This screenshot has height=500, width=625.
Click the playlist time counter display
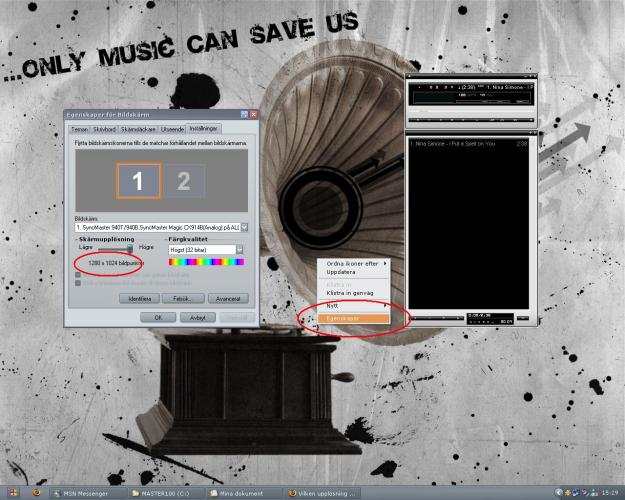(490, 319)
